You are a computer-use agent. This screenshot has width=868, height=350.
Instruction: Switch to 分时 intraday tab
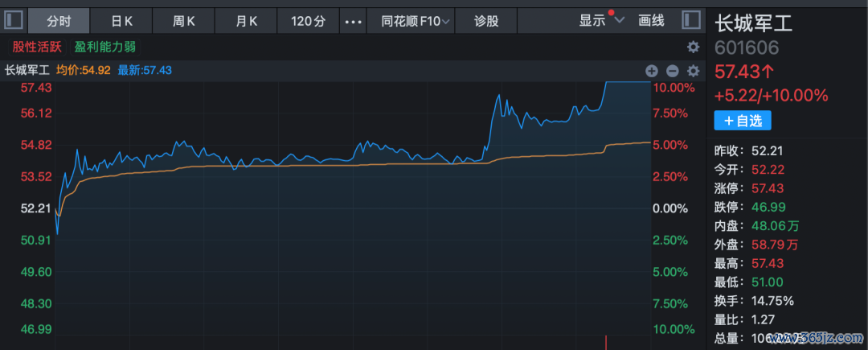pyautogui.click(x=59, y=22)
